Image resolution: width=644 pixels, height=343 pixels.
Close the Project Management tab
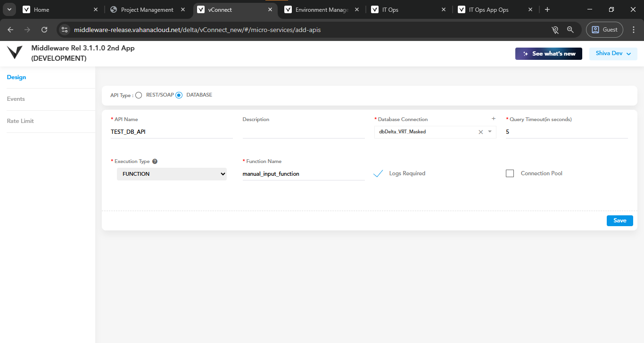pos(183,9)
